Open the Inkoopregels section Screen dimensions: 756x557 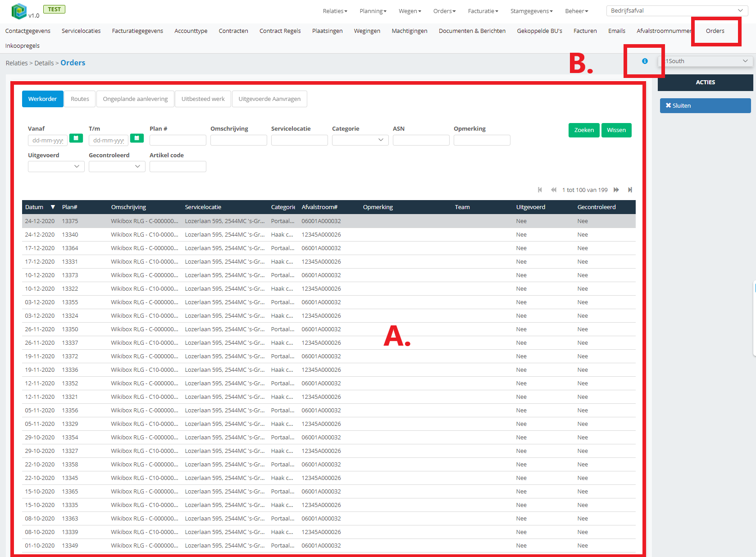[23, 46]
